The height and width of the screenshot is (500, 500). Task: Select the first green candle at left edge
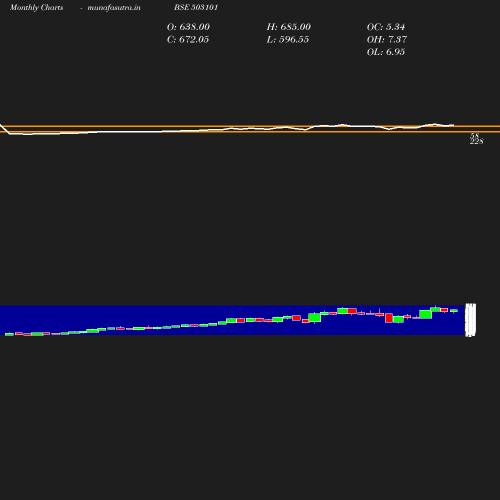pyautogui.click(x=9, y=334)
